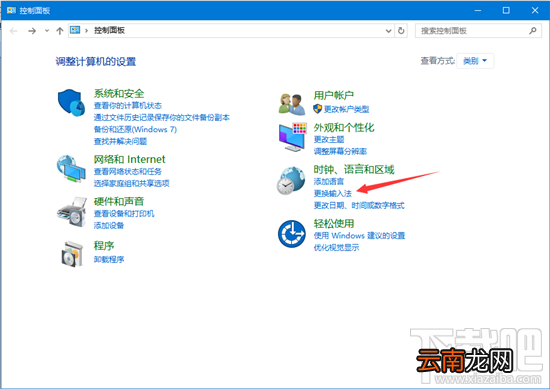The width and height of the screenshot is (550, 389).
Task: Maximize the Control Panel window
Action: click(x=506, y=10)
